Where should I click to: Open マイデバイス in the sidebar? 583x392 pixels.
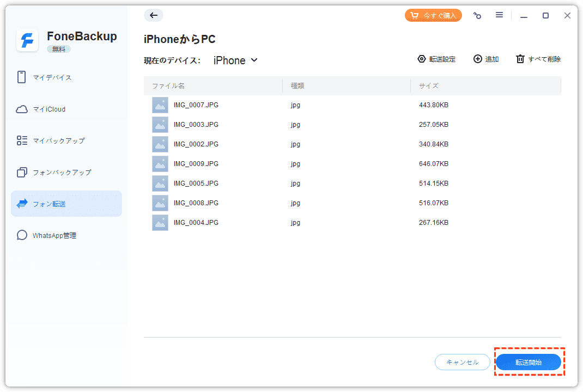tap(52, 77)
